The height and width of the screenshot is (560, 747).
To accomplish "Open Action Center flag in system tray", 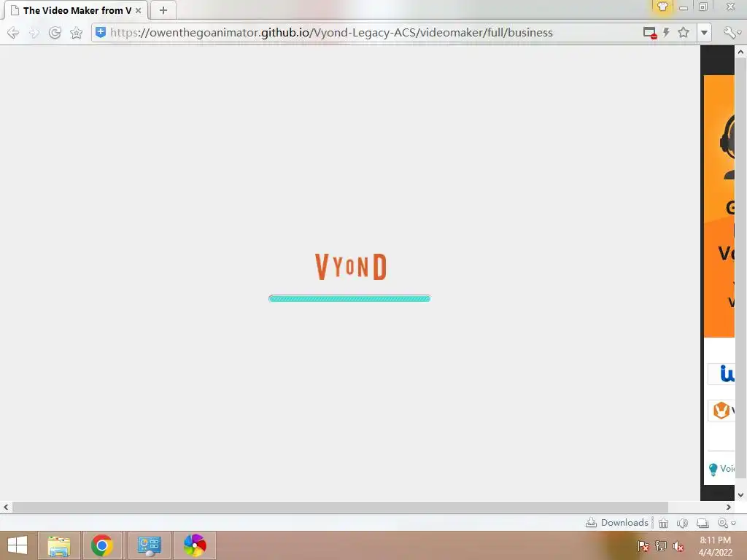I will point(643,545).
